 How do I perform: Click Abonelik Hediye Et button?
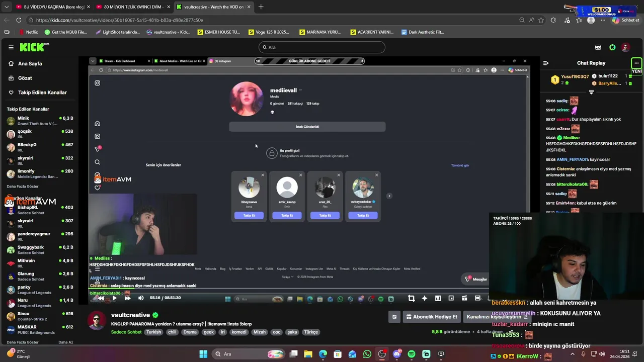[x=432, y=317]
